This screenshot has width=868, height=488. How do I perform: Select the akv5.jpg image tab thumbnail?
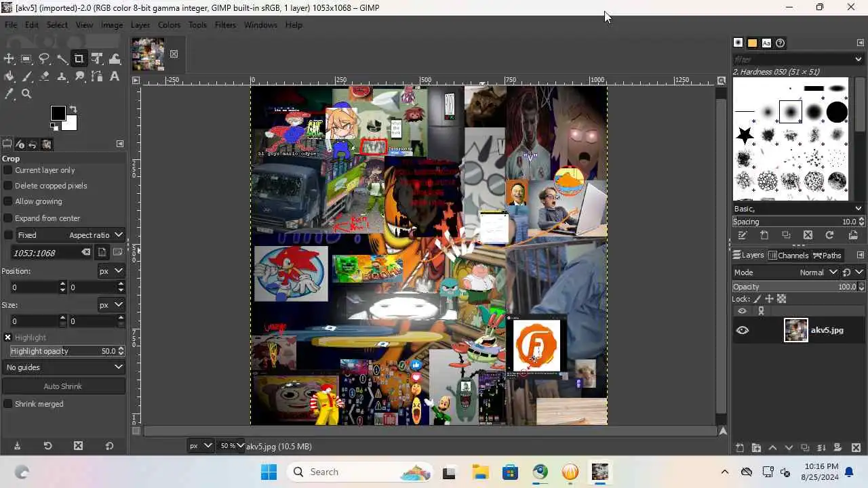148,54
